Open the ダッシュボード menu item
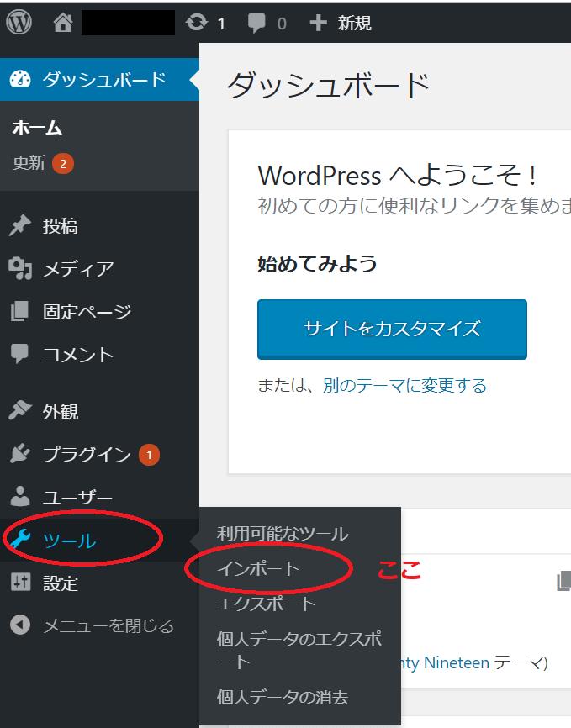571x728 pixels. pos(99,79)
